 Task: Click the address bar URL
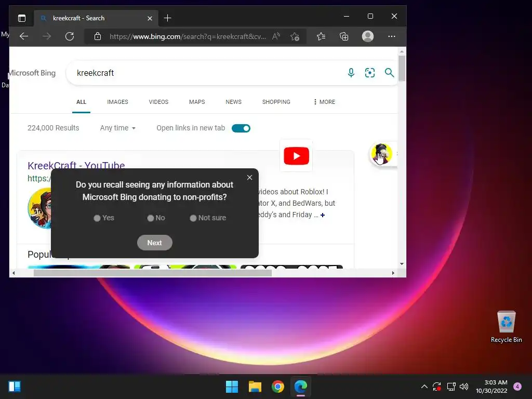coord(188,36)
